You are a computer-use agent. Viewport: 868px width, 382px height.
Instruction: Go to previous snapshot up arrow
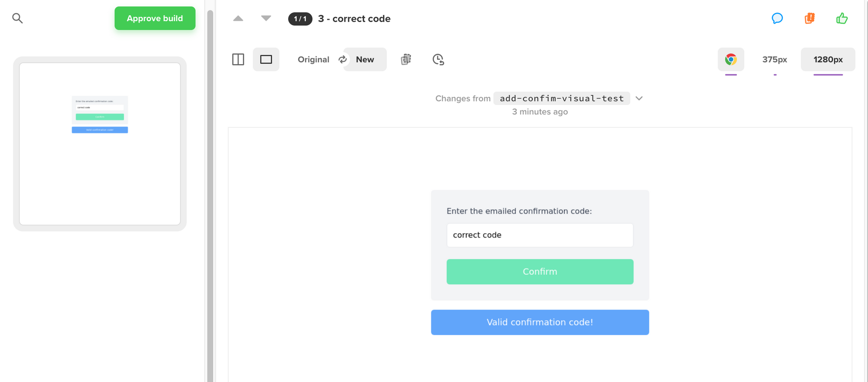coord(238,18)
